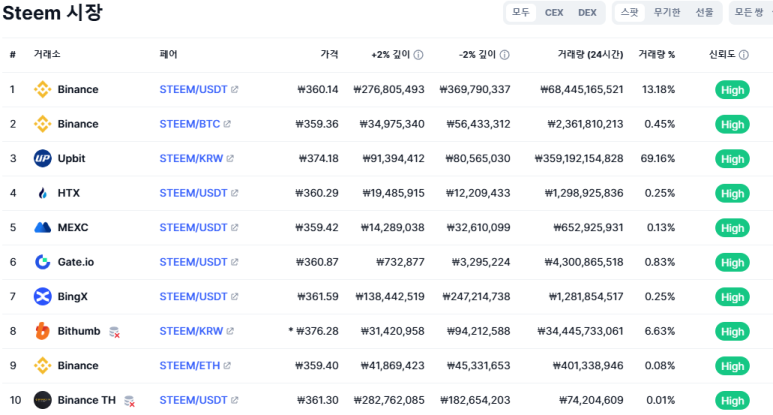Open Upbit STEEM/KRW pair link
The height and width of the screenshot is (415, 773).
191,158
